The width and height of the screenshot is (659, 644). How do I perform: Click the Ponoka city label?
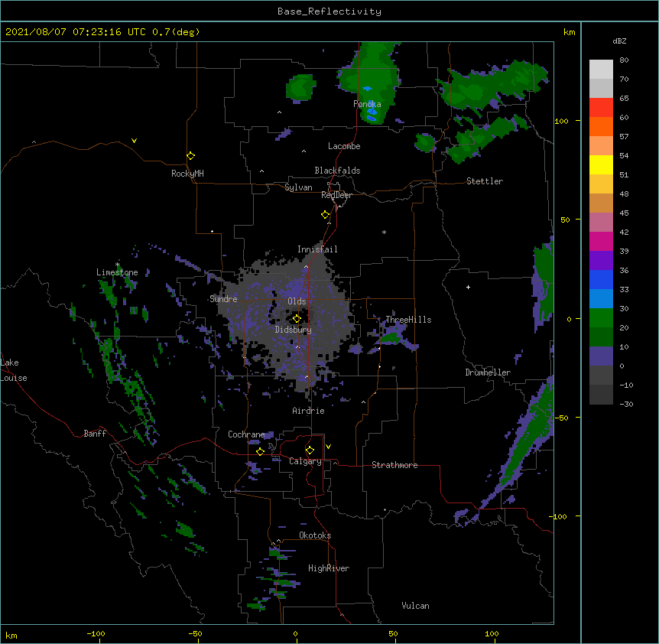click(x=367, y=104)
